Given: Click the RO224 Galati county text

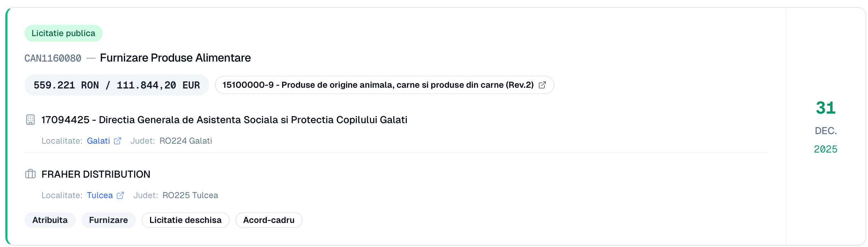Looking at the screenshot, I should (x=185, y=141).
